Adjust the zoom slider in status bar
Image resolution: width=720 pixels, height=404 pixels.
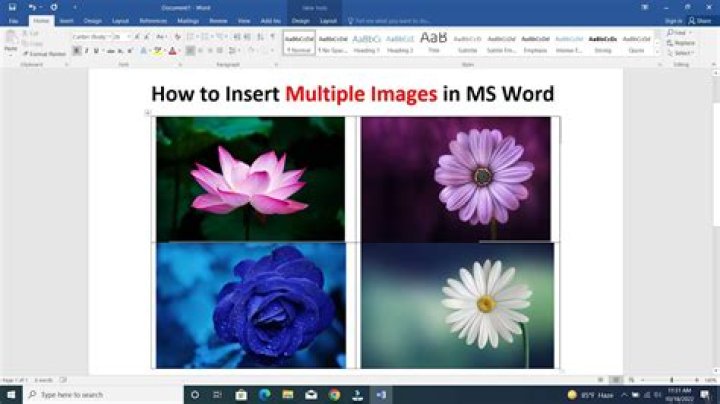[670, 380]
